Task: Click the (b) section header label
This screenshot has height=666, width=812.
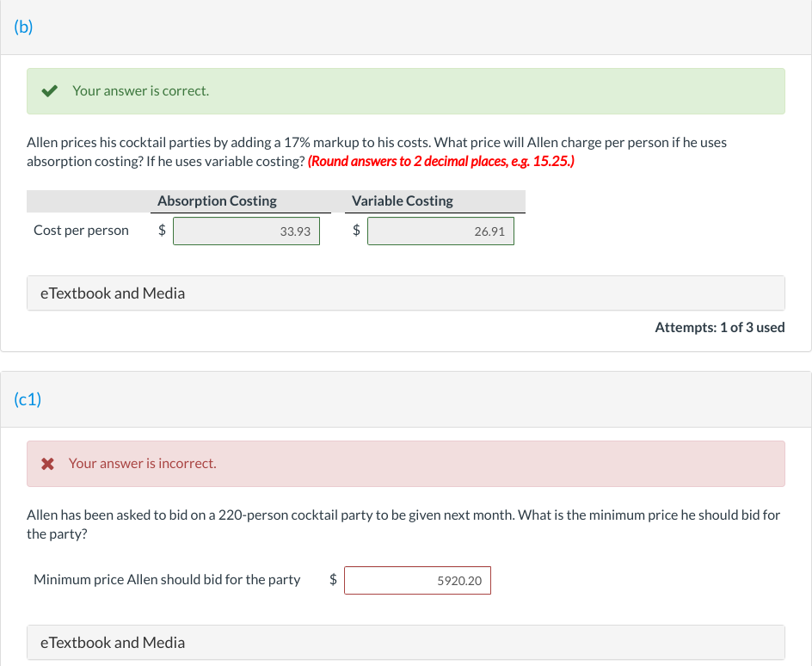Action: pyautogui.click(x=23, y=27)
